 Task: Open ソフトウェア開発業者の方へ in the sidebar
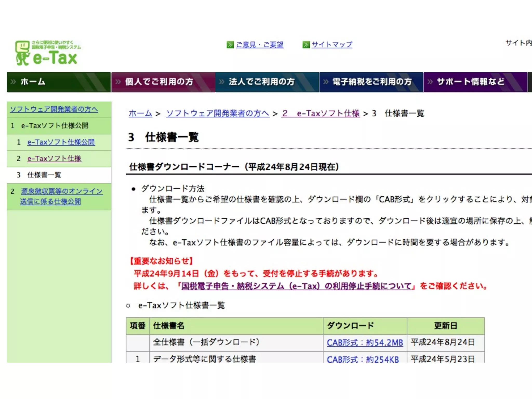(54, 109)
